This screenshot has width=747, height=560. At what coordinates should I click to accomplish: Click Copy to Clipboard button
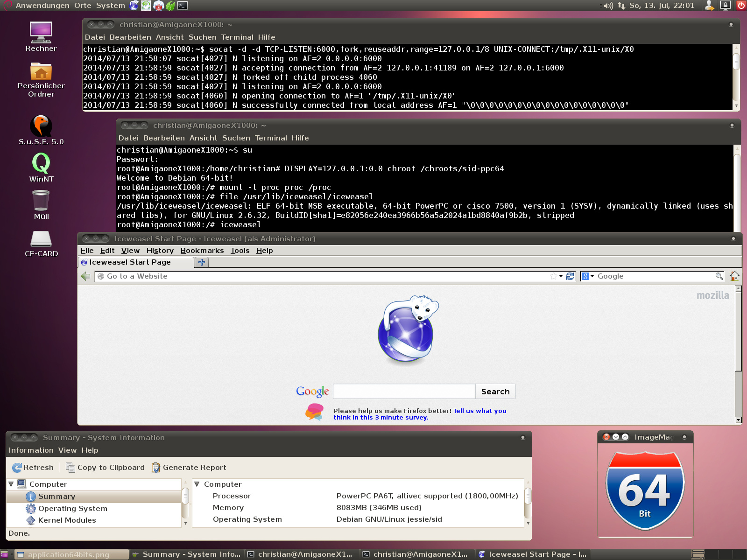(105, 468)
